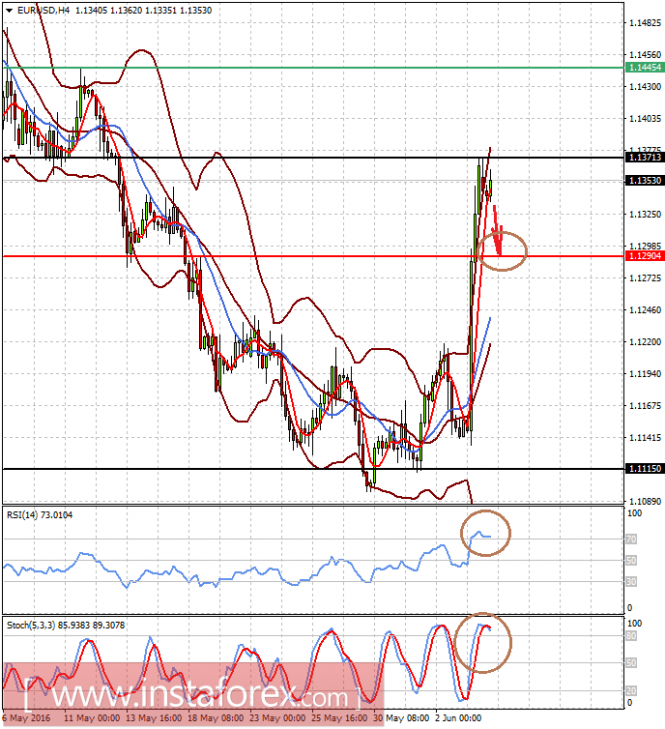Select the 18 May 08:00 time marker
This screenshot has width=665, height=729.
216,718
